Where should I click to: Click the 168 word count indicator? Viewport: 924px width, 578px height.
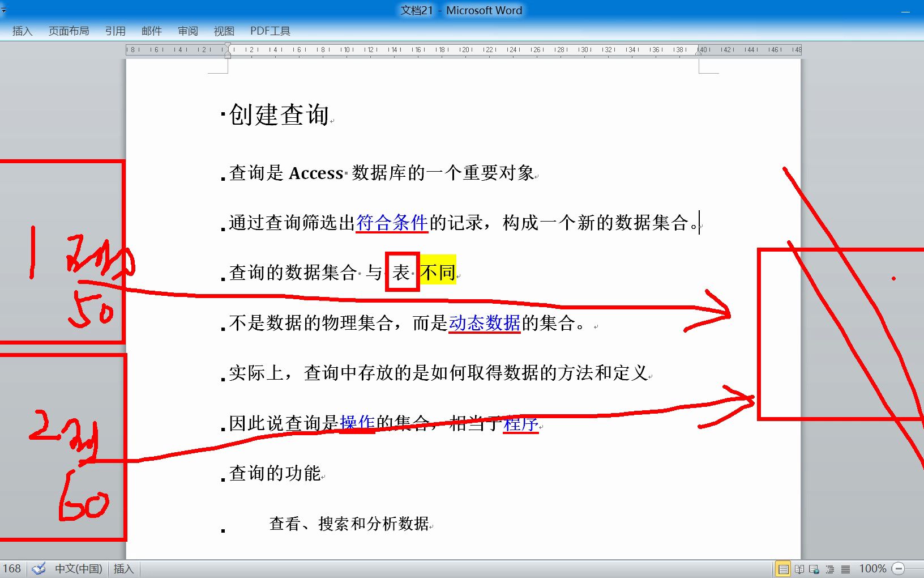(11, 568)
